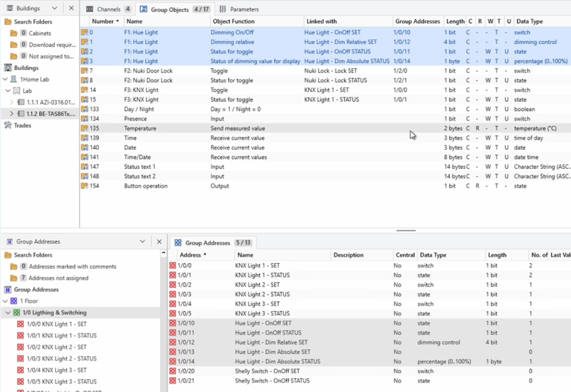Viewport: 571px width, 392px height.
Task: Select the Shelly Switch - OnOff SET row
Action: point(267,371)
